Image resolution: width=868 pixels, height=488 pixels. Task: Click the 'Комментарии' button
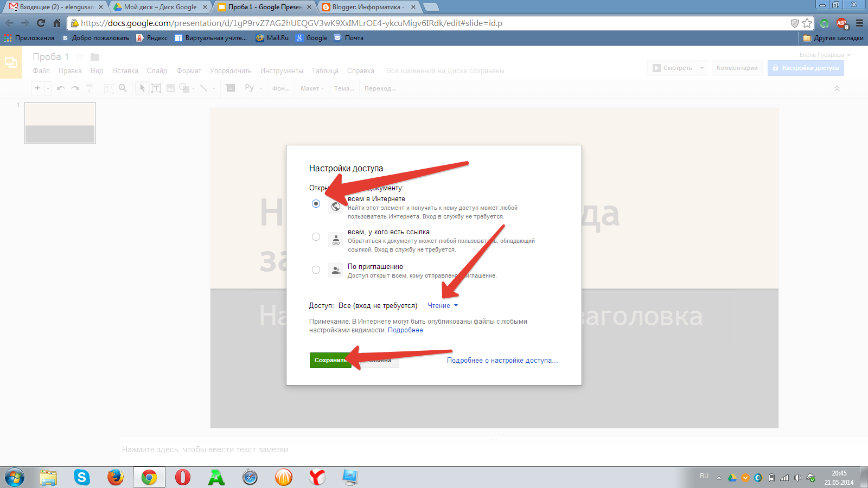[x=737, y=68]
